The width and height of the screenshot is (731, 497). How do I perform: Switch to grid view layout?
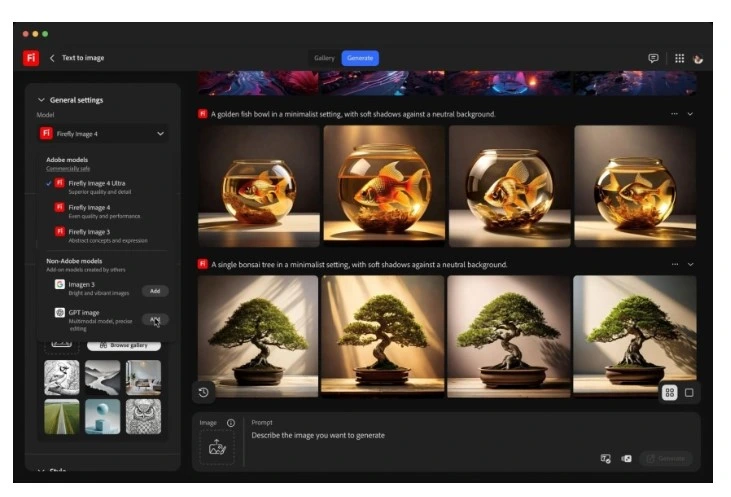point(670,393)
